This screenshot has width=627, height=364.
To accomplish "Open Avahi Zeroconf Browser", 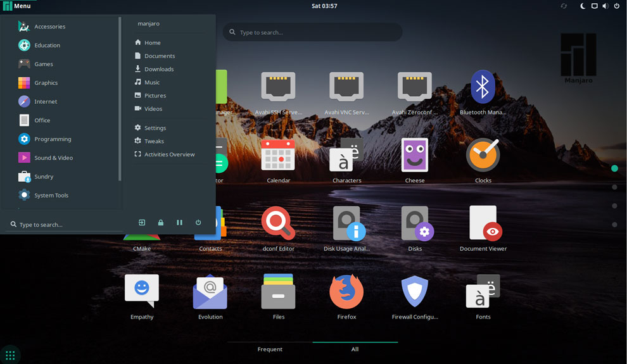I will (415, 94).
